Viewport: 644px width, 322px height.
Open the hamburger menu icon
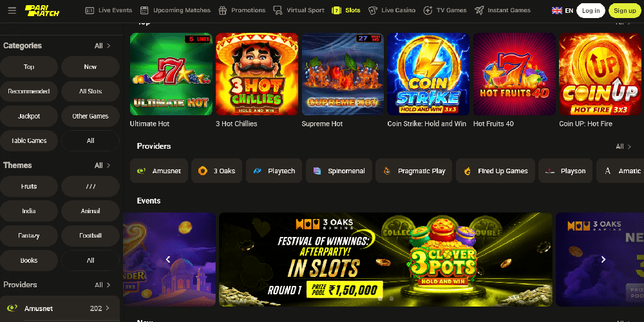click(x=12, y=11)
